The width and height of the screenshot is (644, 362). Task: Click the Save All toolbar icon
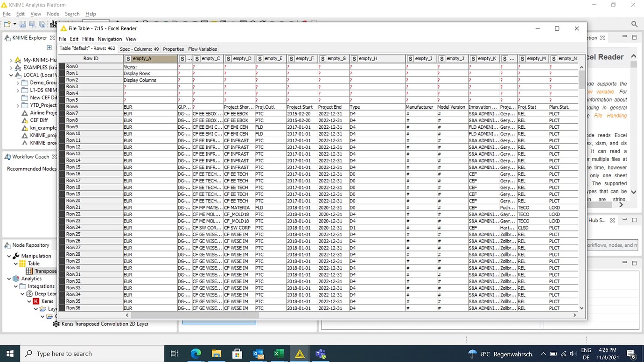[x=42, y=24]
